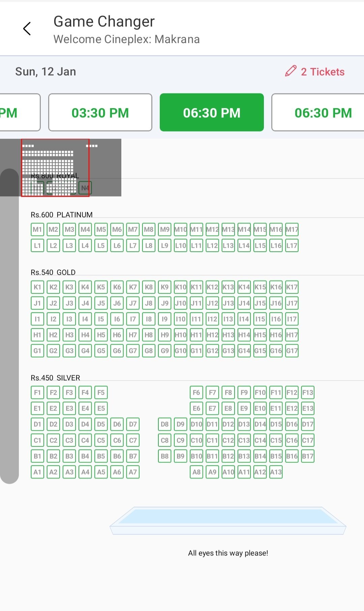364x611 pixels.
Task: Select Gold seat G17
Action: (x=292, y=351)
